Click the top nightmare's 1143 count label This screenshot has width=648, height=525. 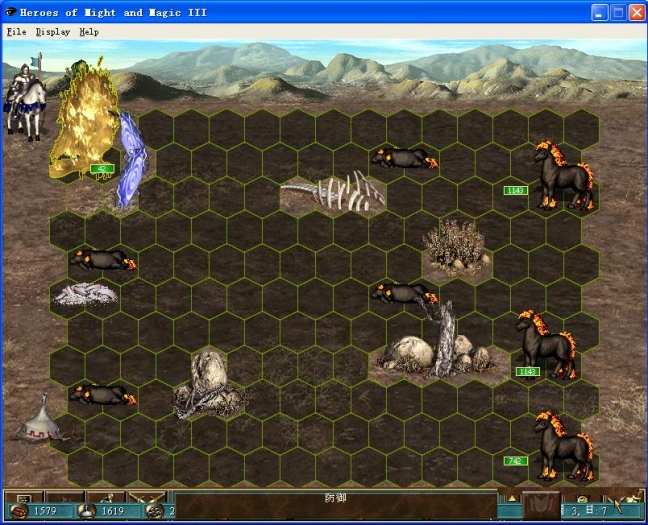click(516, 191)
